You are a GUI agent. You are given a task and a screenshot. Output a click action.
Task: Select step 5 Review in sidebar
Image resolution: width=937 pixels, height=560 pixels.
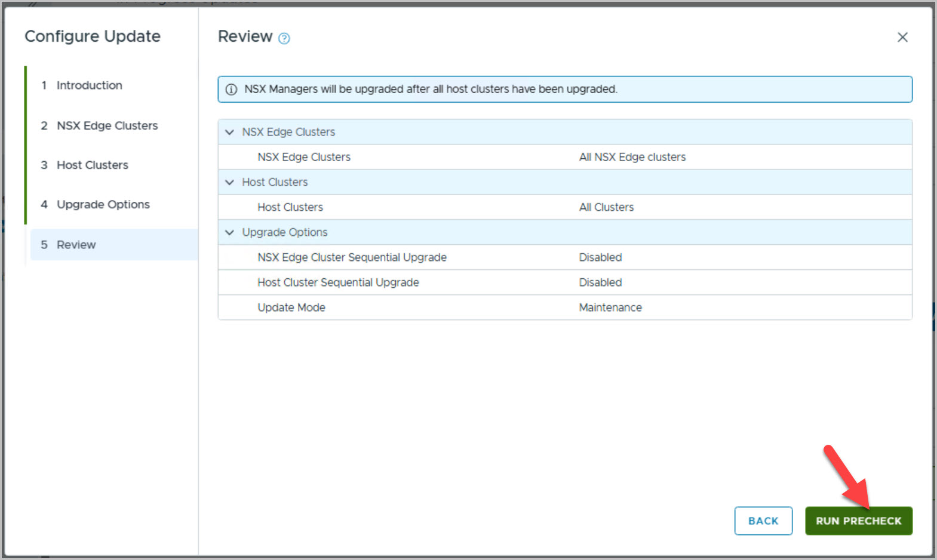click(x=76, y=245)
